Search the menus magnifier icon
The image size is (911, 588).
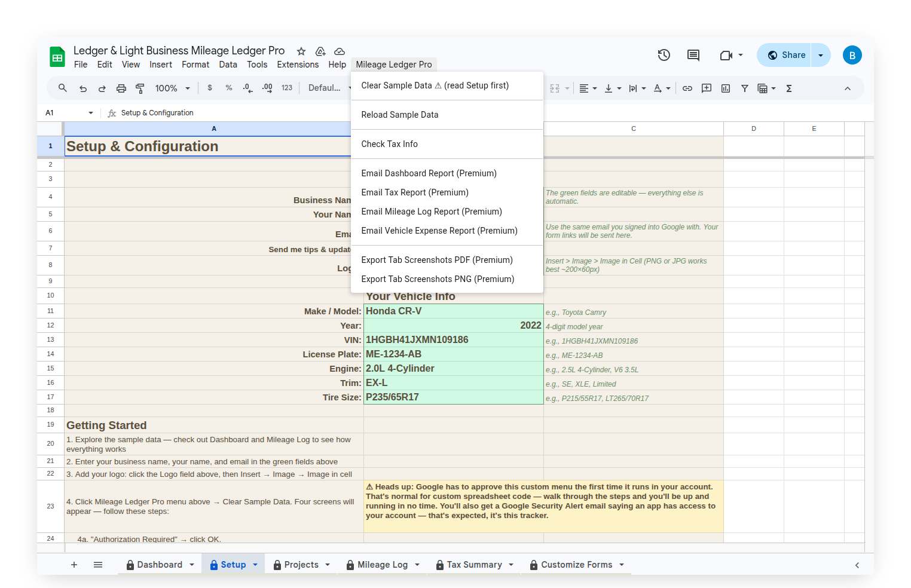(63, 88)
